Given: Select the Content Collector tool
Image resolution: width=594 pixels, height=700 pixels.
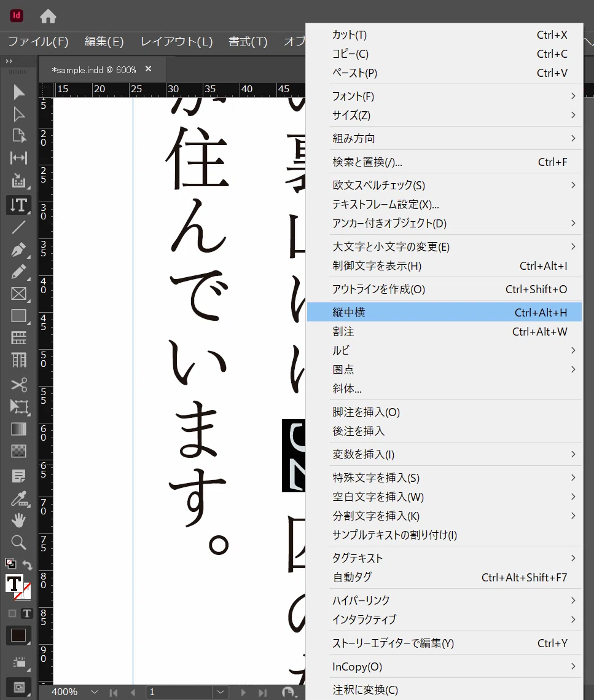Looking at the screenshot, I should point(18,181).
